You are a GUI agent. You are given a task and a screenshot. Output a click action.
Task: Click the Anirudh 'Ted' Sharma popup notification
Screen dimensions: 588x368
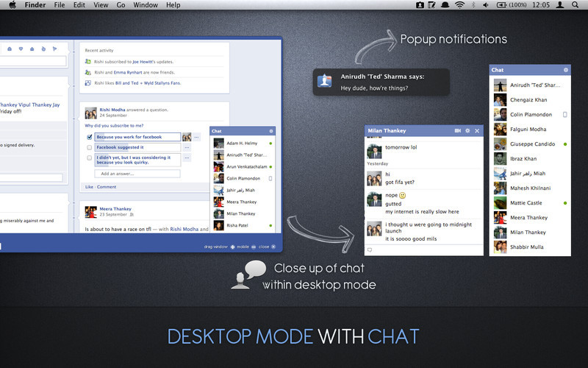point(381,82)
